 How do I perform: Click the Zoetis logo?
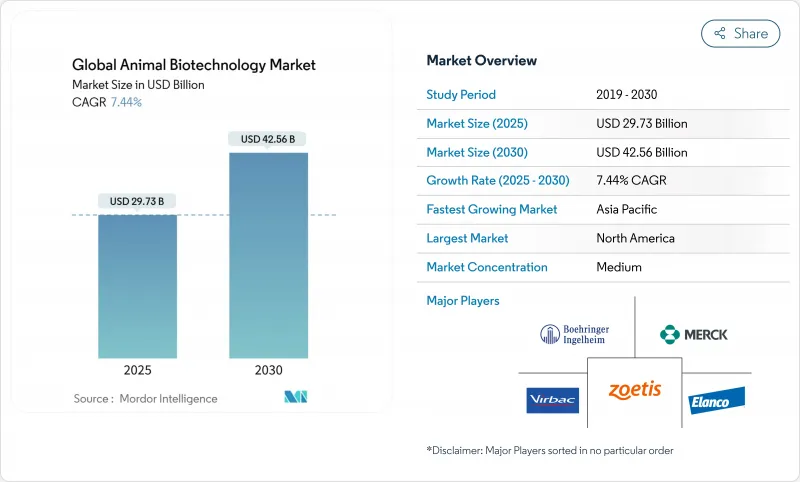pos(635,389)
